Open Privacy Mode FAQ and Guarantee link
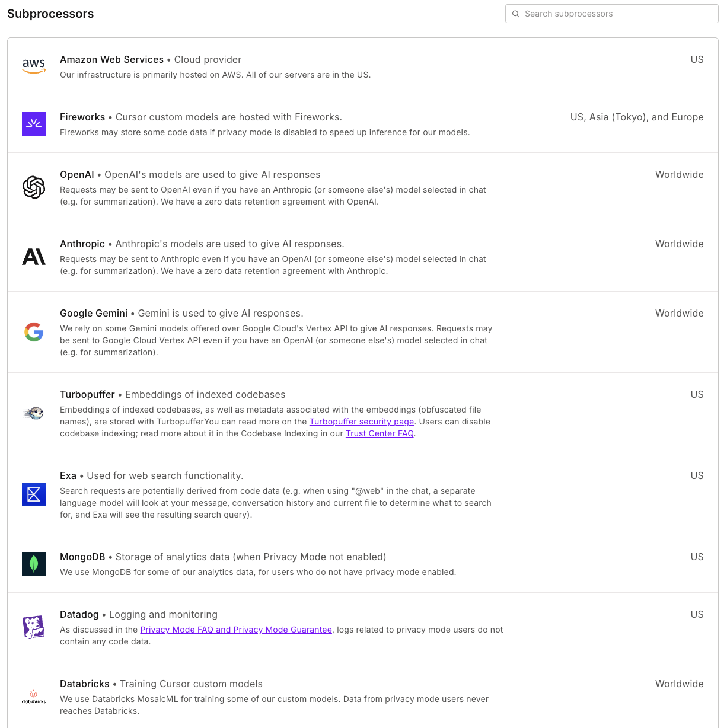 (x=236, y=630)
